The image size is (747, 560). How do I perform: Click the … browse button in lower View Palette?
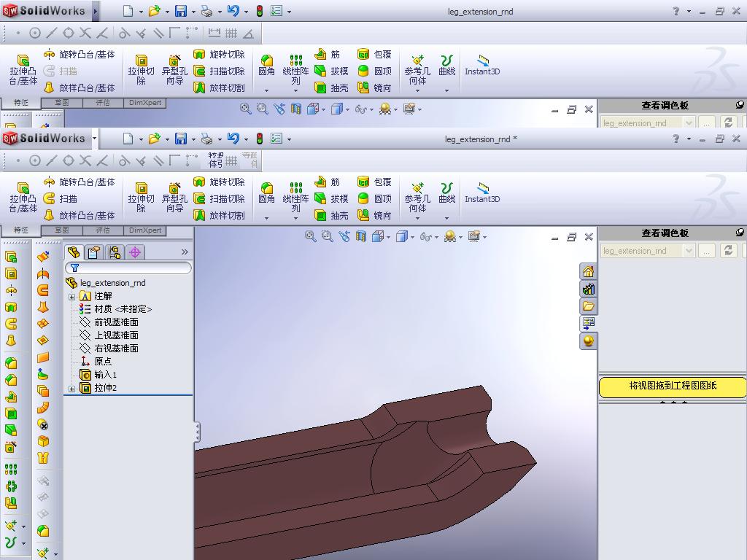coord(706,251)
